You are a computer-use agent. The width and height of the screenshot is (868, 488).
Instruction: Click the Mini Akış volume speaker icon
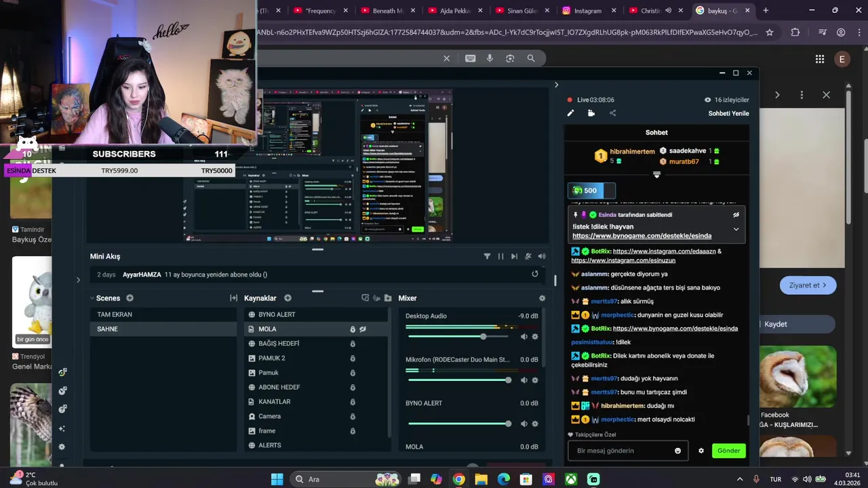click(x=542, y=256)
